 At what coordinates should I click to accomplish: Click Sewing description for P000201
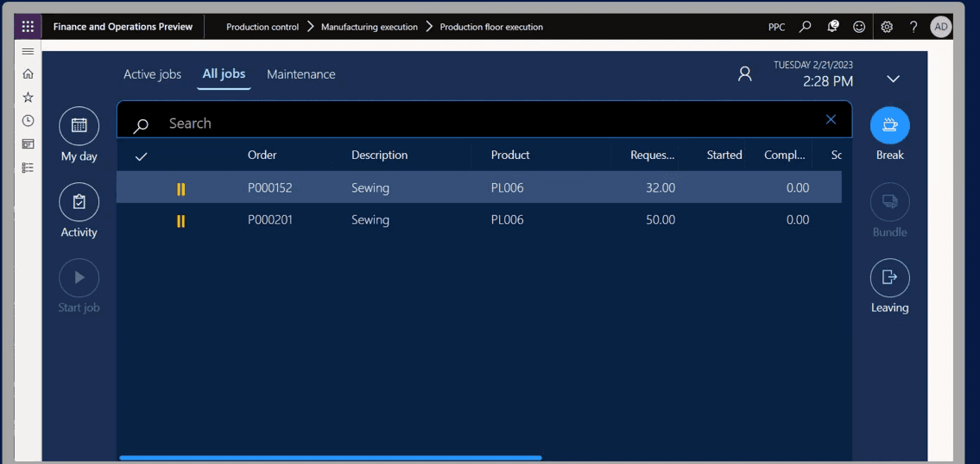point(370,220)
